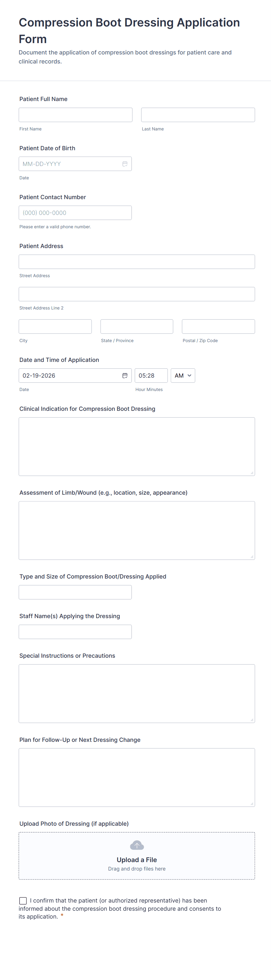Click the Last Name input field
Viewport: 271px width, 980px height.
tap(198, 115)
